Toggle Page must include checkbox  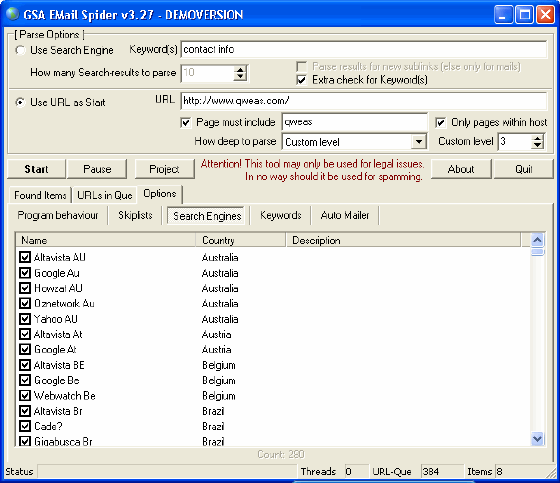pos(185,123)
